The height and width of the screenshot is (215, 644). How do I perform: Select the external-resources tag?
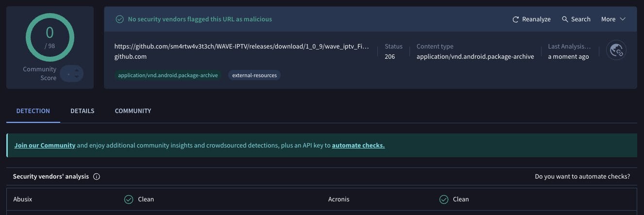coord(254,75)
